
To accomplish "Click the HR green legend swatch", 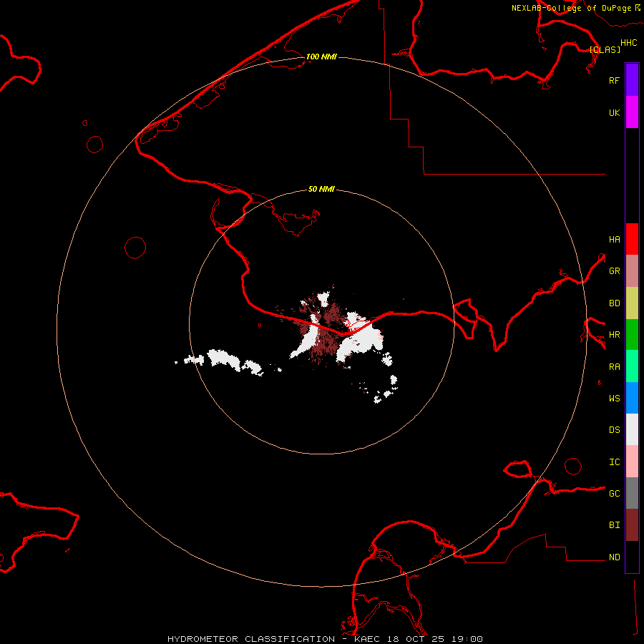I will coord(632,335).
